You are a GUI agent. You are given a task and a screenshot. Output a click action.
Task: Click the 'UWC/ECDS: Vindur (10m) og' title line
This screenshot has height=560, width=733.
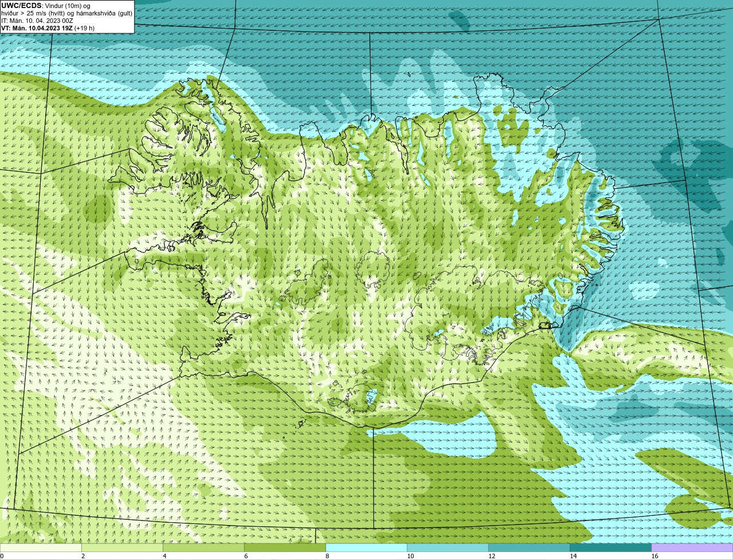[x=46, y=6]
